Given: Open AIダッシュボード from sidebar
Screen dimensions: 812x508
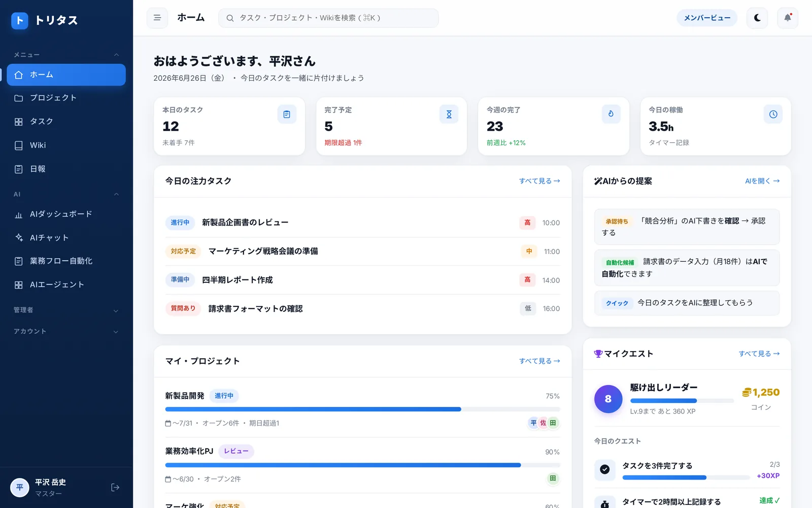Looking at the screenshot, I should 66,214.
